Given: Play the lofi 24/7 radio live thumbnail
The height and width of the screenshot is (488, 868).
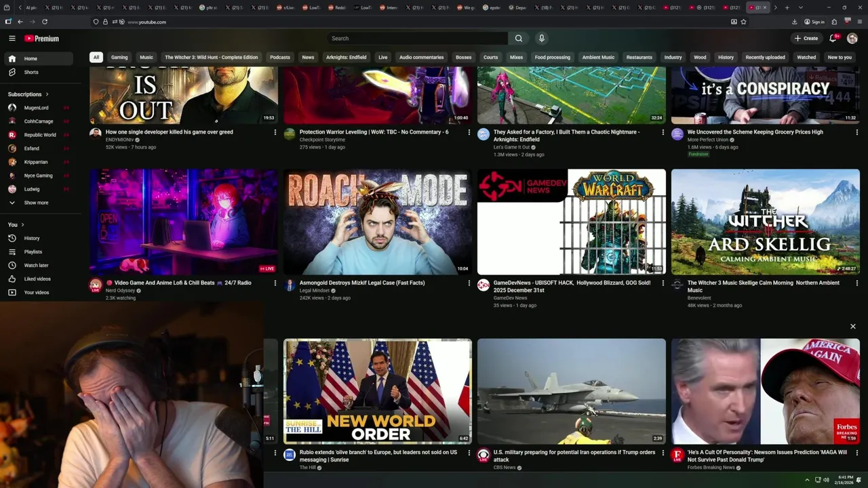Looking at the screenshot, I should pyautogui.click(x=184, y=222).
